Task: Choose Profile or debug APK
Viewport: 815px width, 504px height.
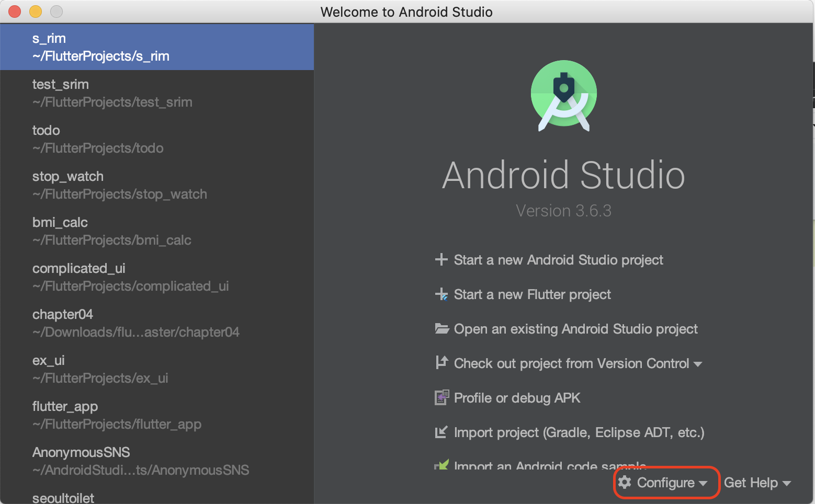Action: (517, 398)
